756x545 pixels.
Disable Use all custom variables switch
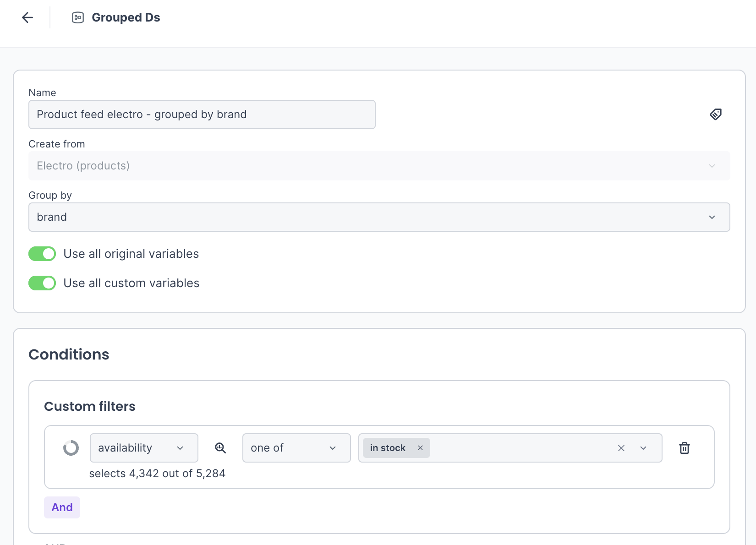(x=42, y=283)
